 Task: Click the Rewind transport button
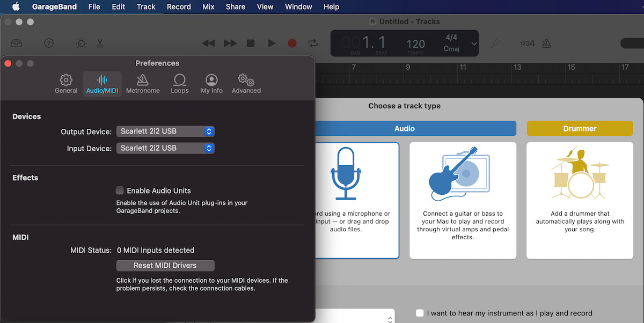208,43
